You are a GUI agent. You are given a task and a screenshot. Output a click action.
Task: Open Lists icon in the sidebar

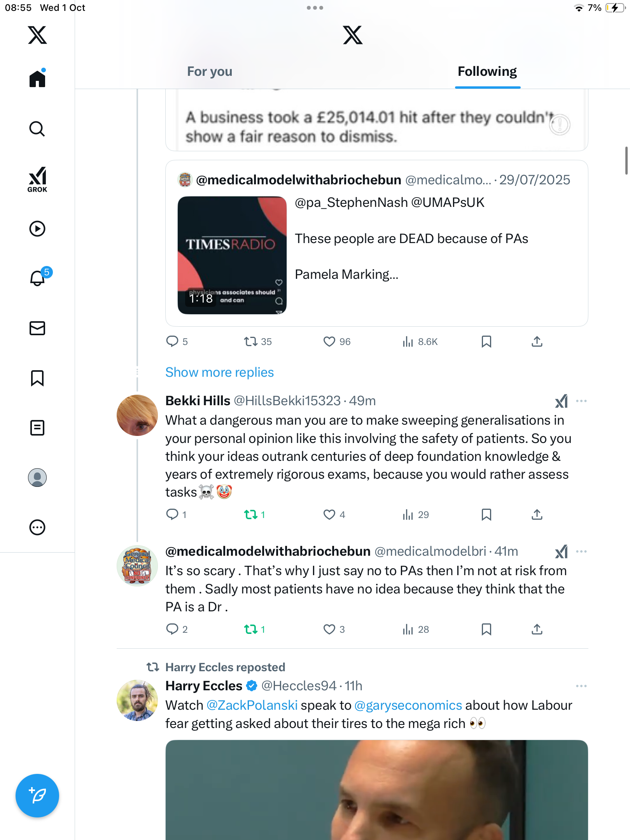pyautogui.click(x=37, y=428)
